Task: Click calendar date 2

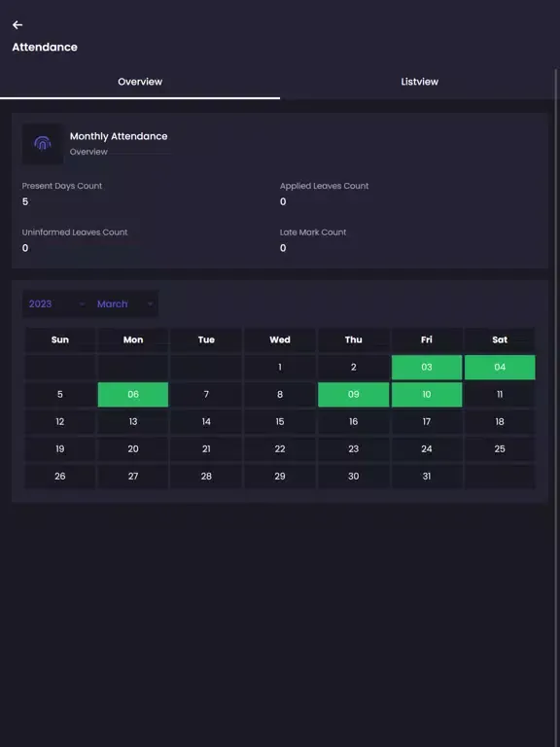Action: [353, 368]
